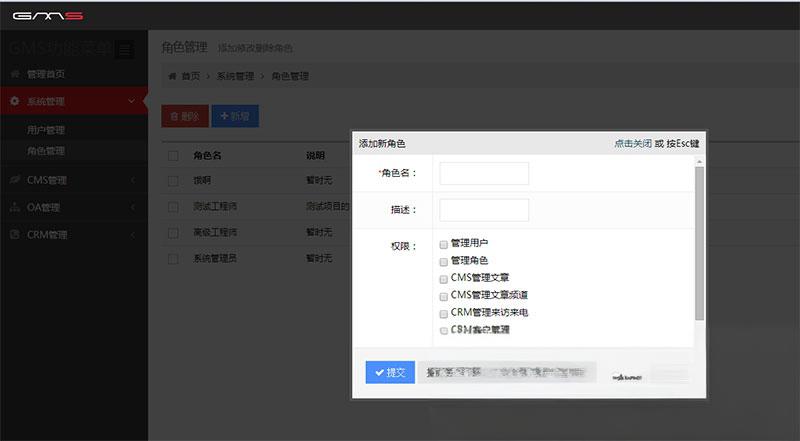Click the 角色名 column header
The width and height of the screenshot is (800, 441).
(207, 156)
